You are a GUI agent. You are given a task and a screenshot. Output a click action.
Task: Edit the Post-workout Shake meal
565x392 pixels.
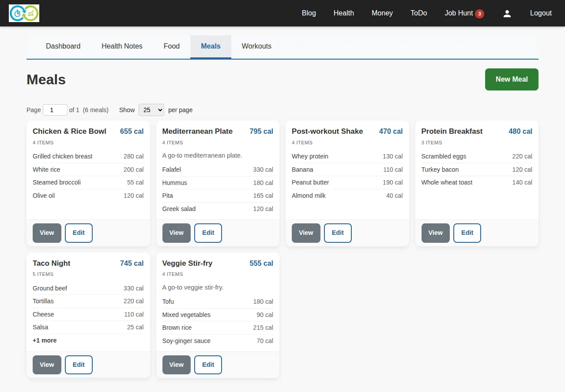pos(338,233)
